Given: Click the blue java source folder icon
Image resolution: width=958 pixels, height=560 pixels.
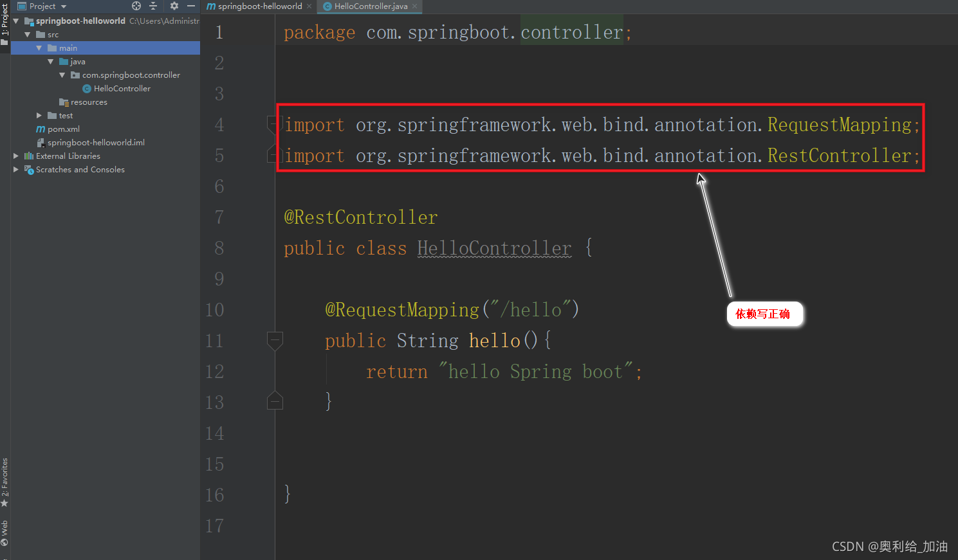Looking at the screenshot, I should click(64, 62).
